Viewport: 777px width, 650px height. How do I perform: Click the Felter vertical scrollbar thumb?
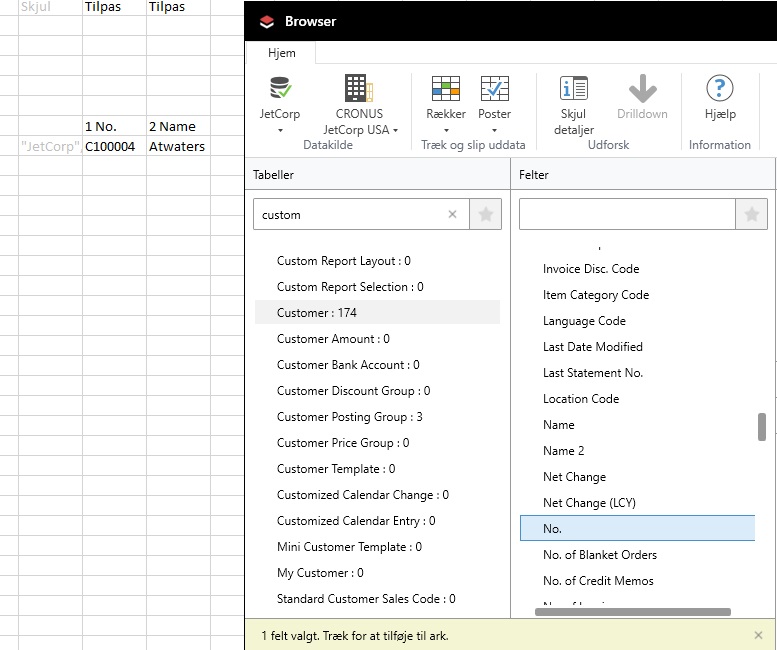click(x=762, y=426)
